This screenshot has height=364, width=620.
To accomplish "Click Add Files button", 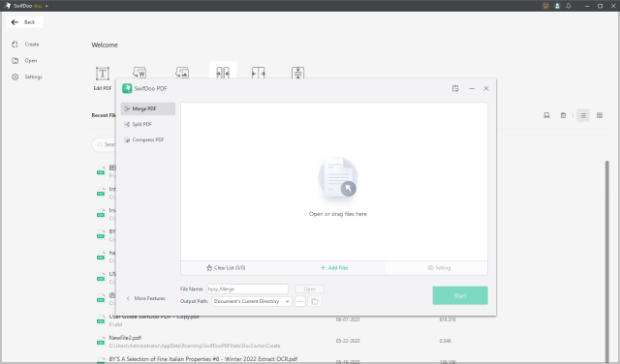I will tap(334, 267).
